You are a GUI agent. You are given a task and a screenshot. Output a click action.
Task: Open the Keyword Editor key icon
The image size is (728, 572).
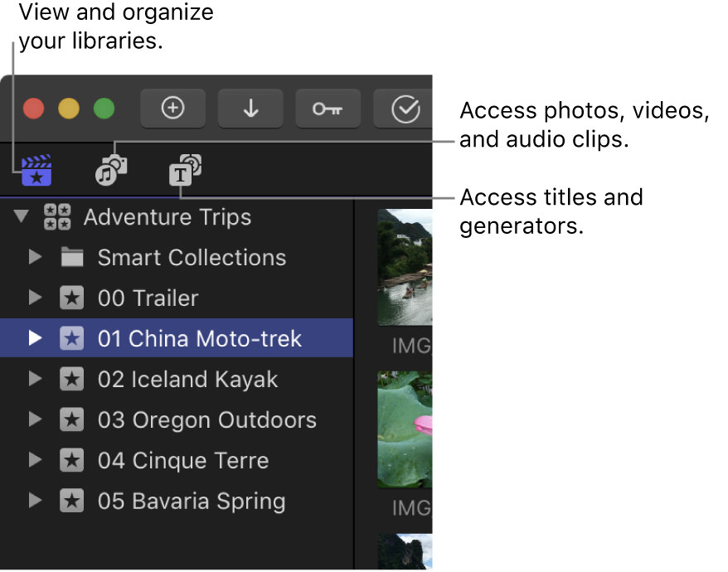point(328,108)
